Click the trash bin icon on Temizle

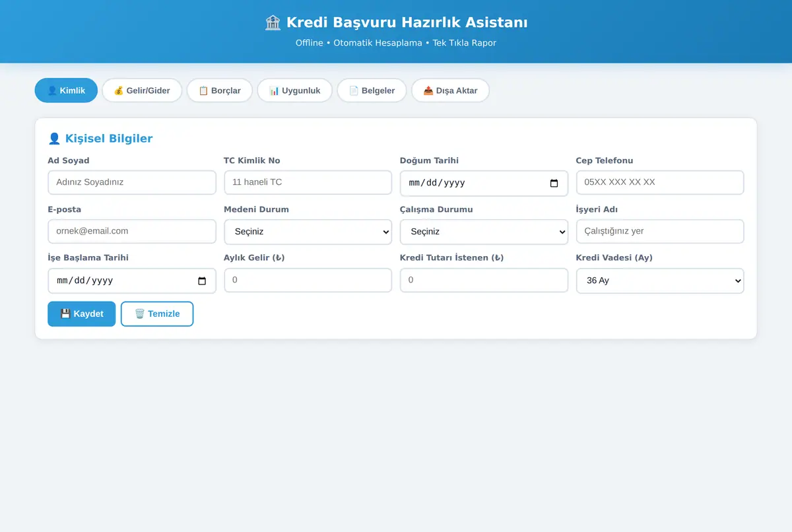click(139, 314)
